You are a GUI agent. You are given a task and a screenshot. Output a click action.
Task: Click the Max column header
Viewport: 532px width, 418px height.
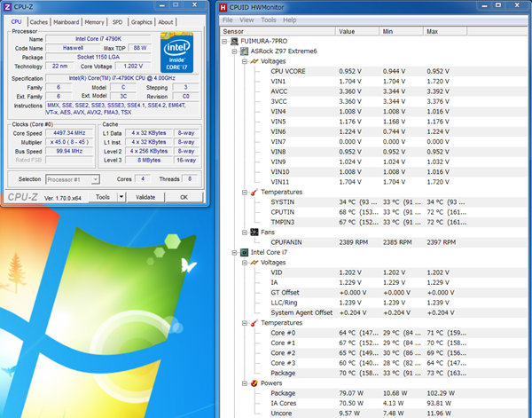(445, 32)
